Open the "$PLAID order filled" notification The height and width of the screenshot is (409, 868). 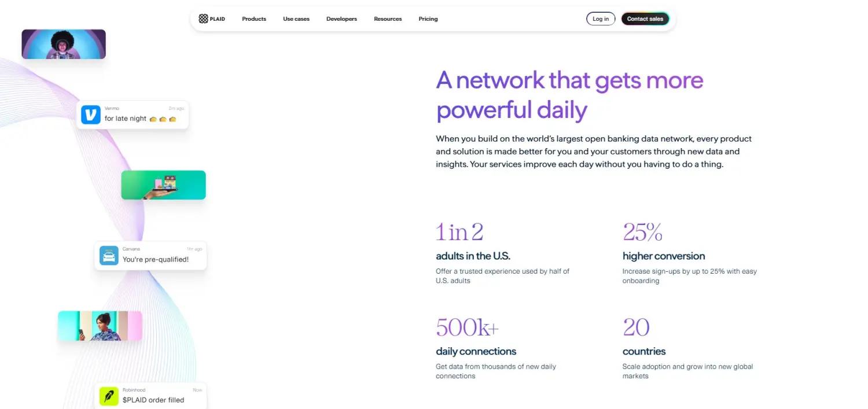(150, 396)
